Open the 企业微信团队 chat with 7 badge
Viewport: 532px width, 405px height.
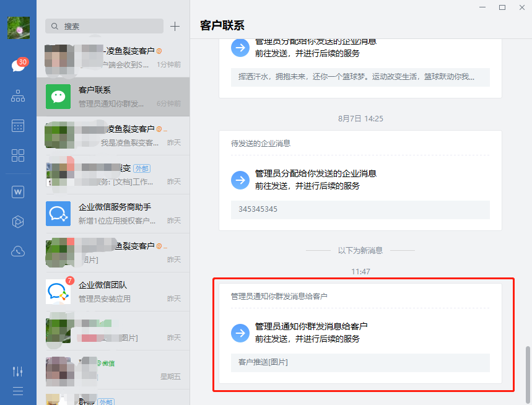point(113,292)
